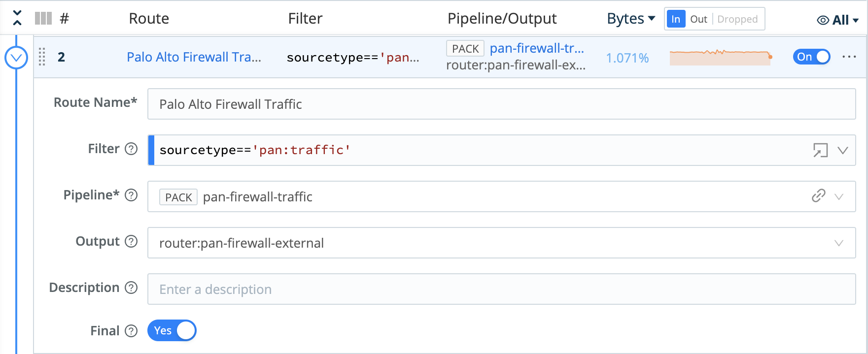The height and width of the screenshot is (354, 868).
Task: Open the Filter expression editor popup icon
Action: click(x=820, y=150)
